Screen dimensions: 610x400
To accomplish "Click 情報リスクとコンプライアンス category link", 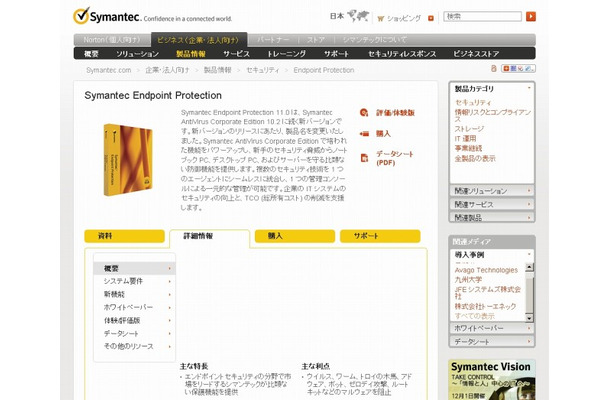I will pyautogui.click(x=493, y=116).
